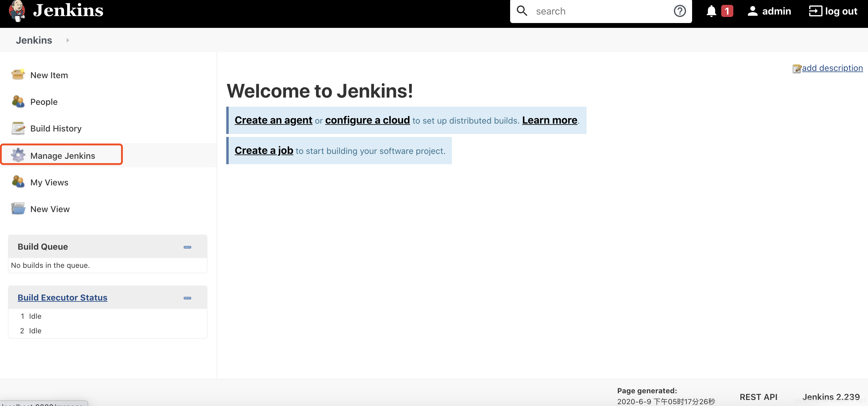Image resolution: width=868 pixels, height=406 pixels.
Task: Click the My Views icon
Action: [x=18, y=182]
